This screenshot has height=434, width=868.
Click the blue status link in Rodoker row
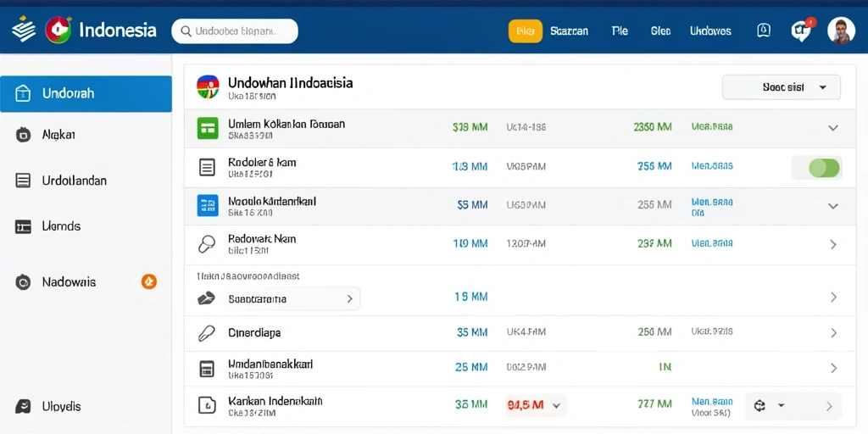pos(712,165)
